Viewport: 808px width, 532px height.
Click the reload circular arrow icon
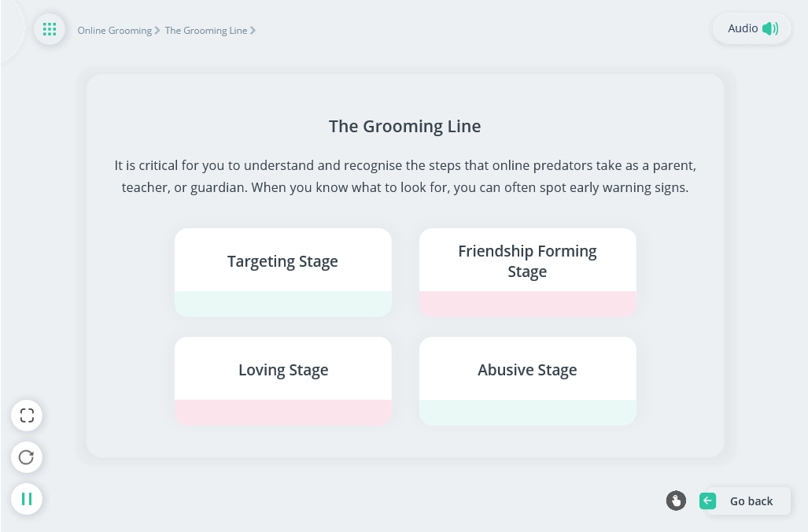coord(27,457)
